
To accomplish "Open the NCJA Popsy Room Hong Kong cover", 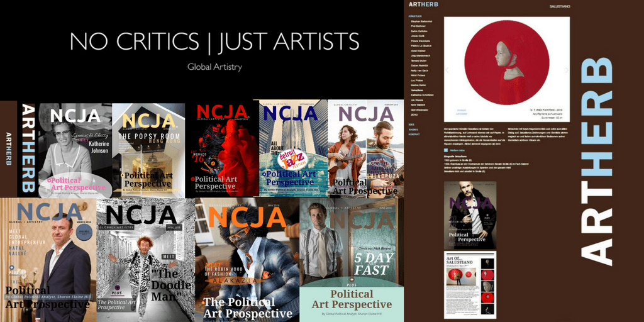I will (148, 150).
